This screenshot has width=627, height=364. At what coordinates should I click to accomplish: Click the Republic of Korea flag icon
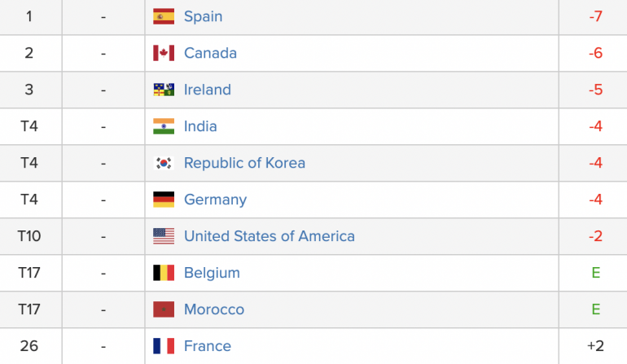(164, 163)
